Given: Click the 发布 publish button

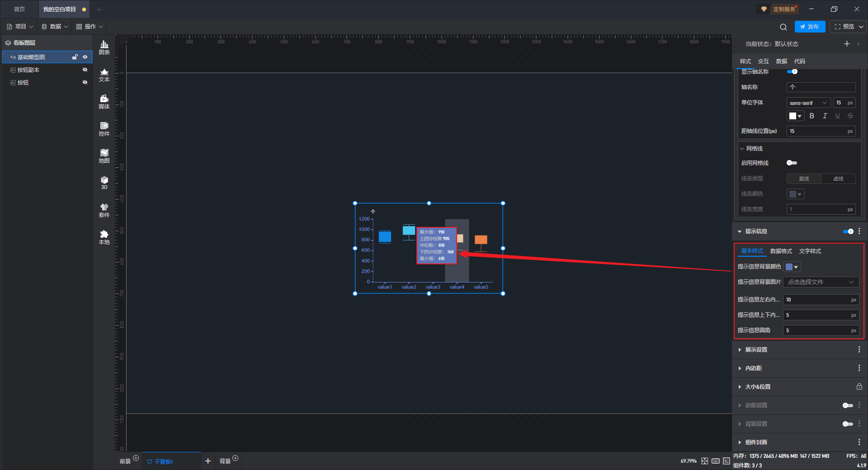Looking at the screenshot, I should click(x=810, y=27).
